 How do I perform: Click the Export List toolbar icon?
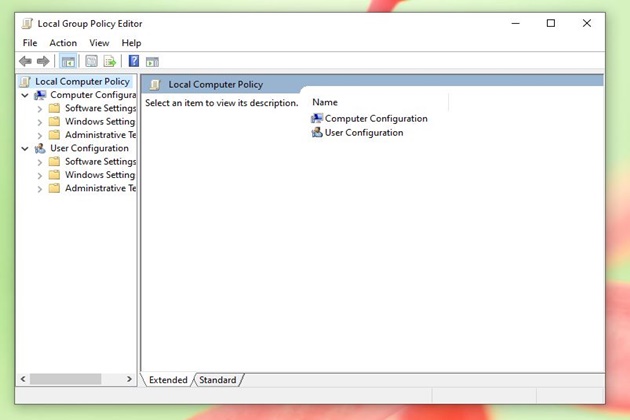point(110,61)
